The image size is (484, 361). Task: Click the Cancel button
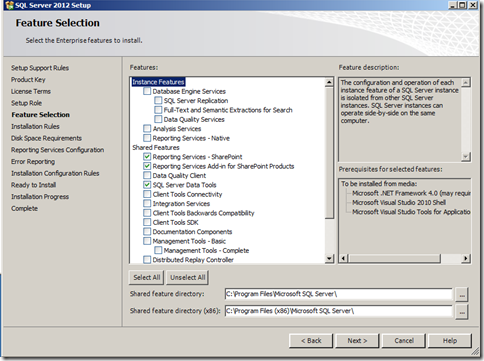coord(404,341)
